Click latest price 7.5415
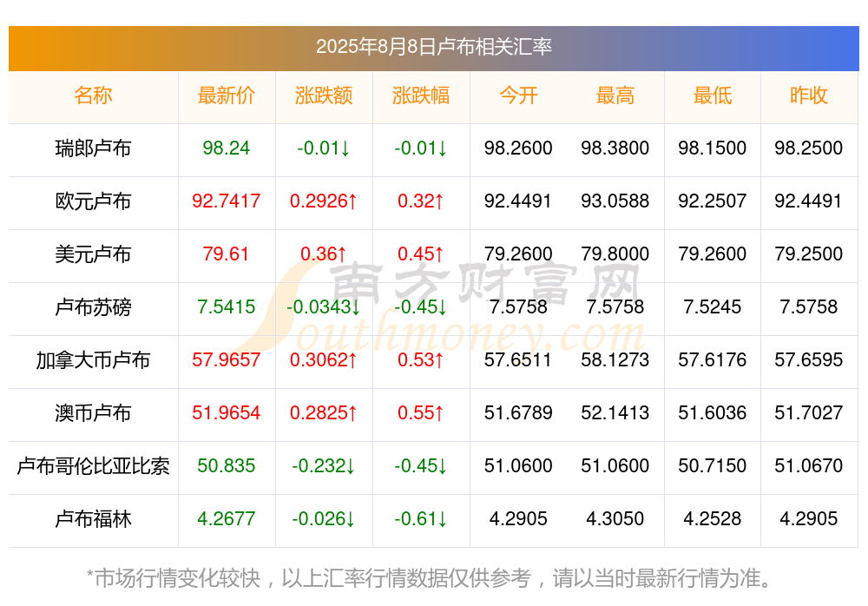 click(226, 306)
